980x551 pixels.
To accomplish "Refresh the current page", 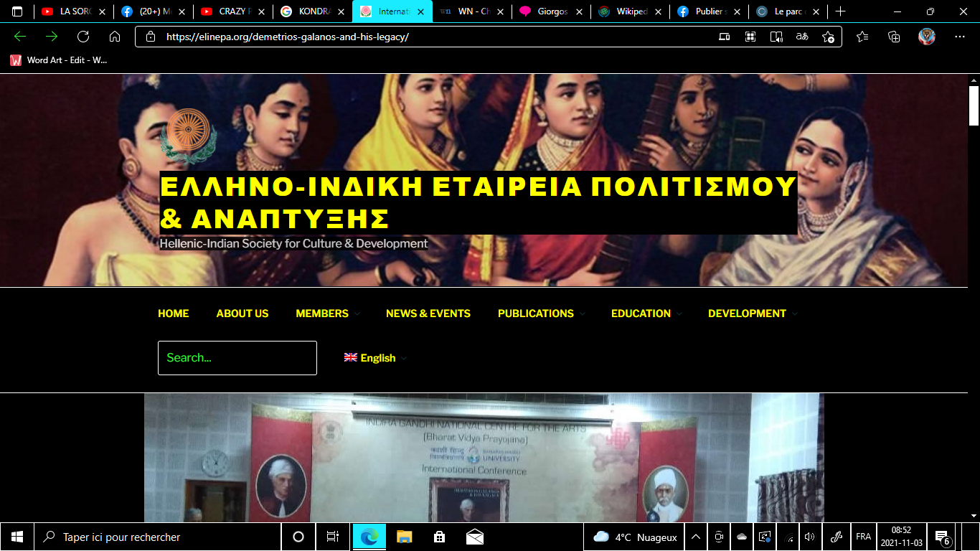I will pyautogui.click(x=83, y=37).
